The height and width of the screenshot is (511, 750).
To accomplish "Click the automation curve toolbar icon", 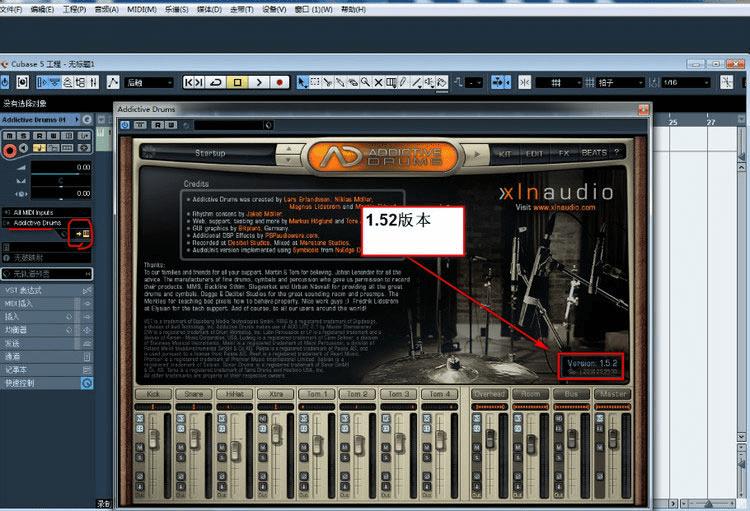I will pyautogui.click(x=112, y=82).
